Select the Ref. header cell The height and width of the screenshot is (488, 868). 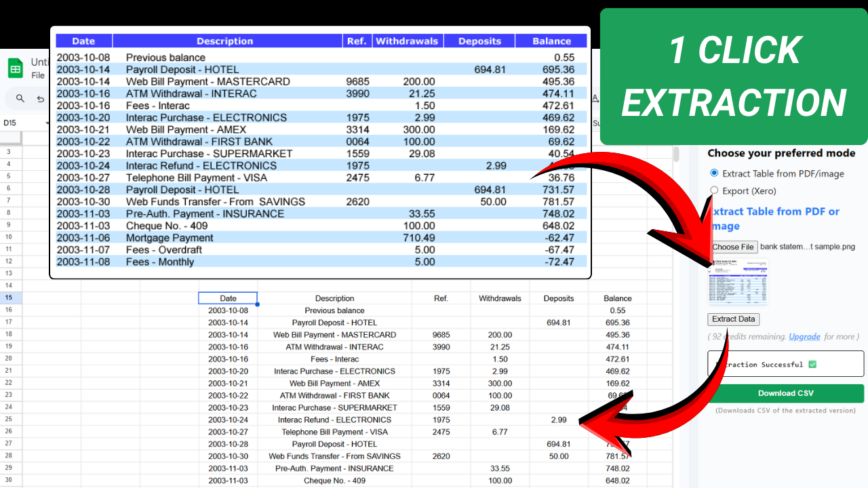point(441,298)
